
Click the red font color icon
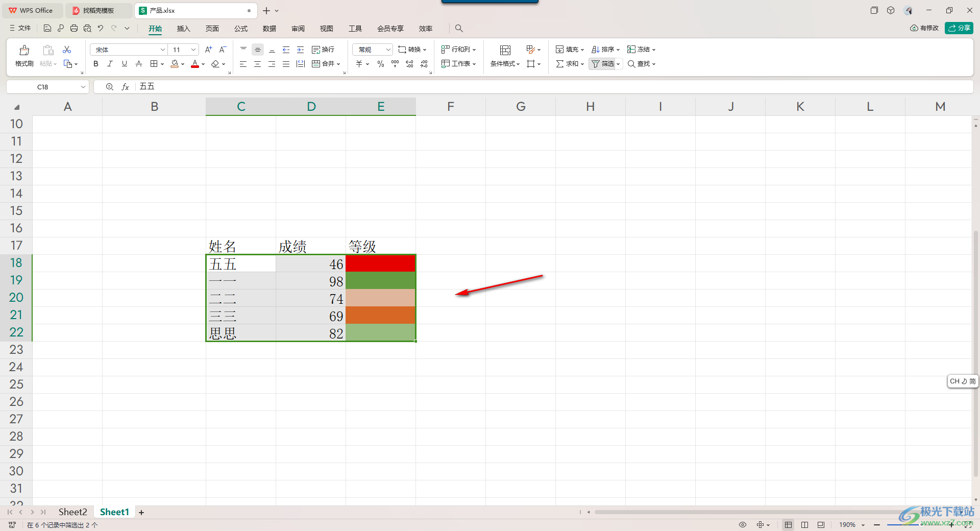point(195,64)
